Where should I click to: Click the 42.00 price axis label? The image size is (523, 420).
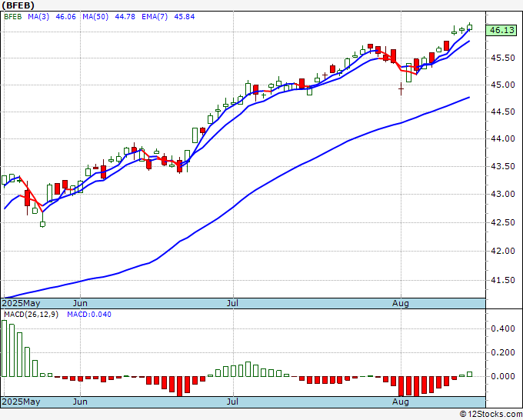pos(503,252)
